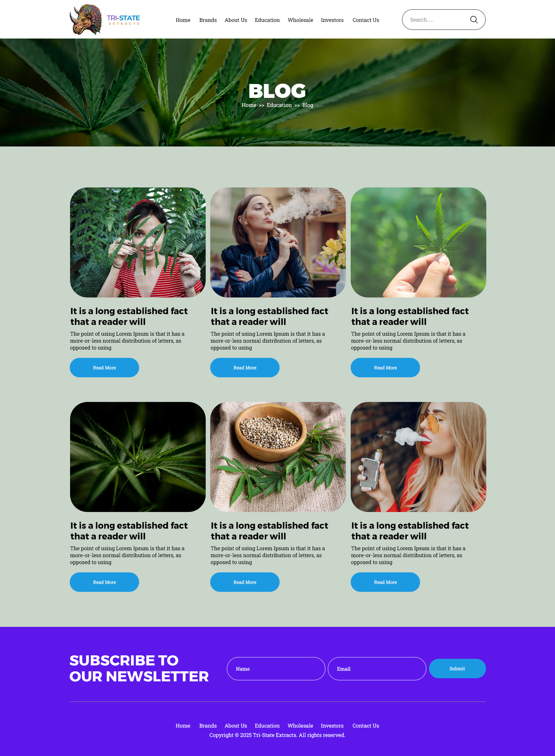Viewport: 555px width, 756px height.
Task: Click the Name newsletter field
Action: tap(276, 669)
